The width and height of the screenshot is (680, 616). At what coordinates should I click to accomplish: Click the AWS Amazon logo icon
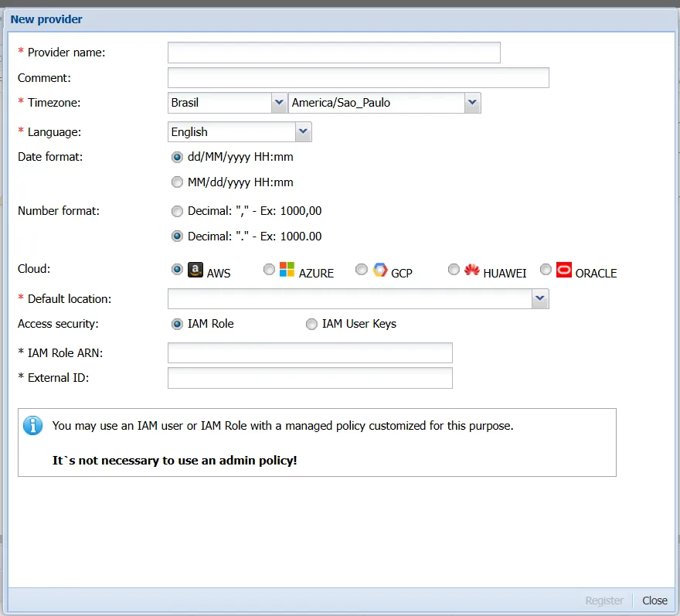(x=195, y=271)
